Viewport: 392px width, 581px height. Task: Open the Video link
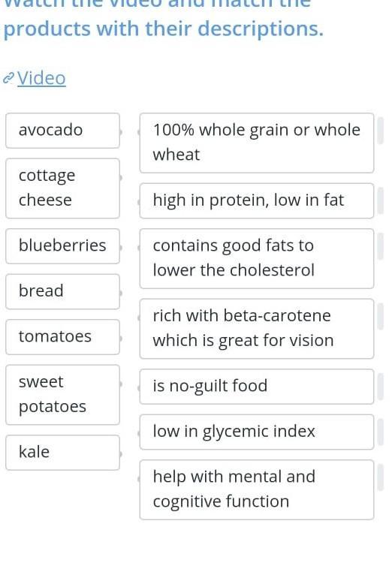point(41,78)
